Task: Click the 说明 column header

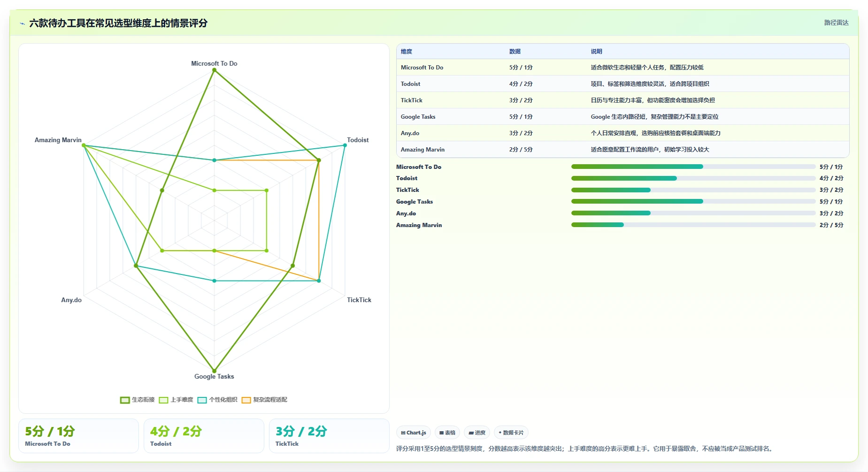Action: [x=596, y=52]
